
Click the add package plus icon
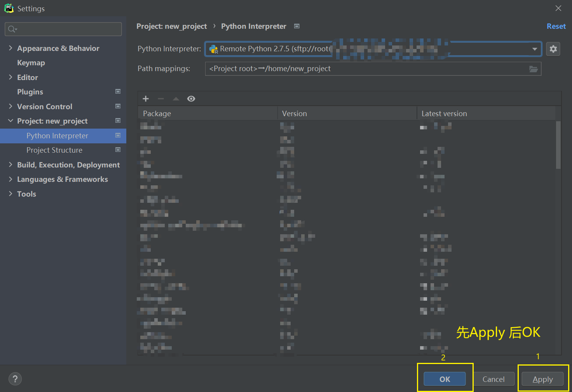click(x=146, y=99)
